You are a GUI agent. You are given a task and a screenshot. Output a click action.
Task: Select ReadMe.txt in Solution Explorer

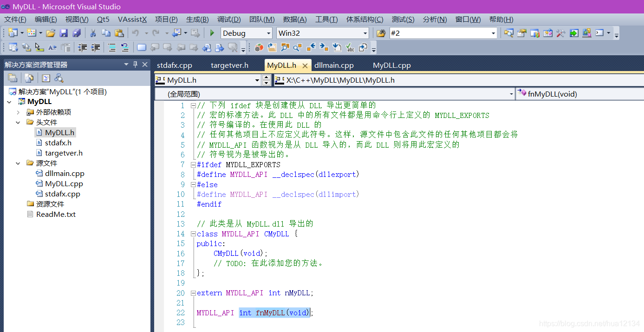tap(56, 214)
